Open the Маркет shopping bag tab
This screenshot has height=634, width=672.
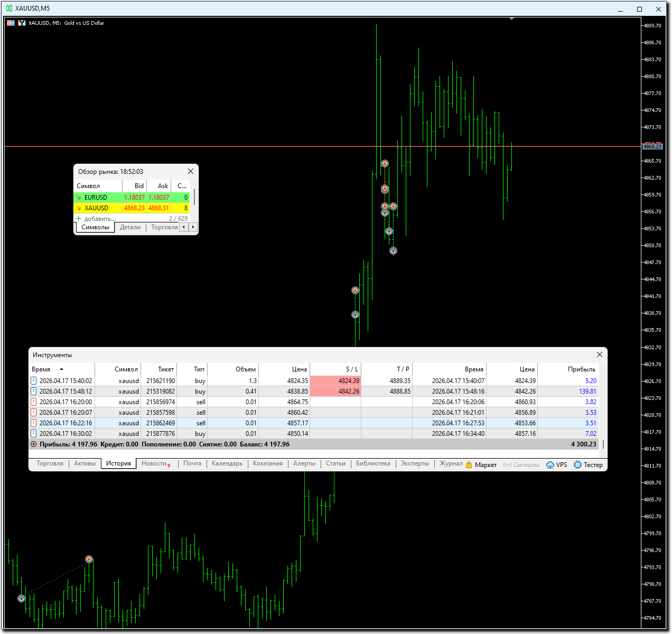(x=481, y=465)
